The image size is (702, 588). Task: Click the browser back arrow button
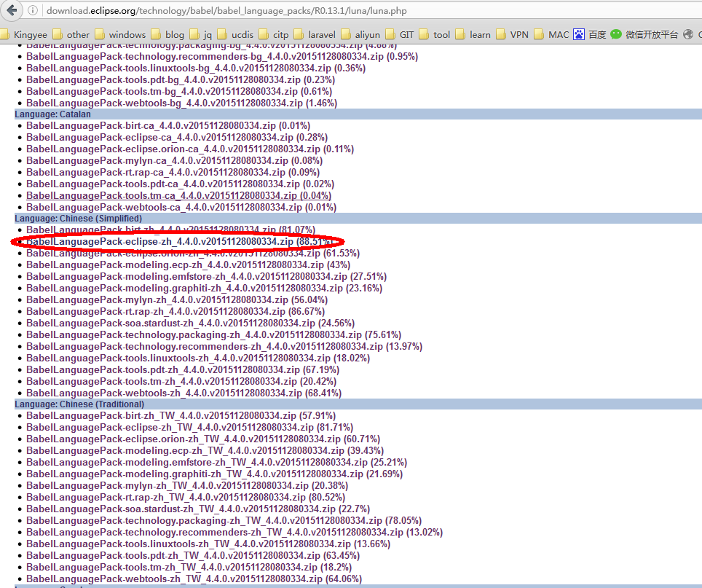12,10
